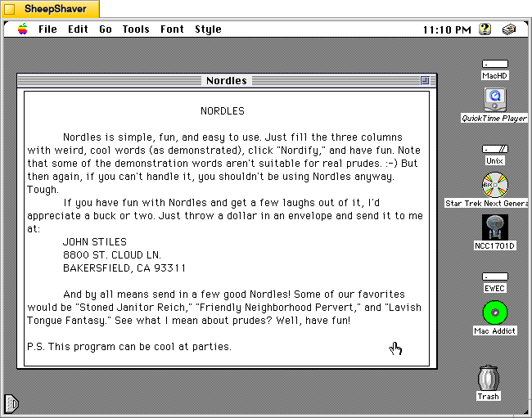The height and width of the screenshot is (418, 532).
Task: Select the EWEC drive icon
Action: click(x=494, y=276)
